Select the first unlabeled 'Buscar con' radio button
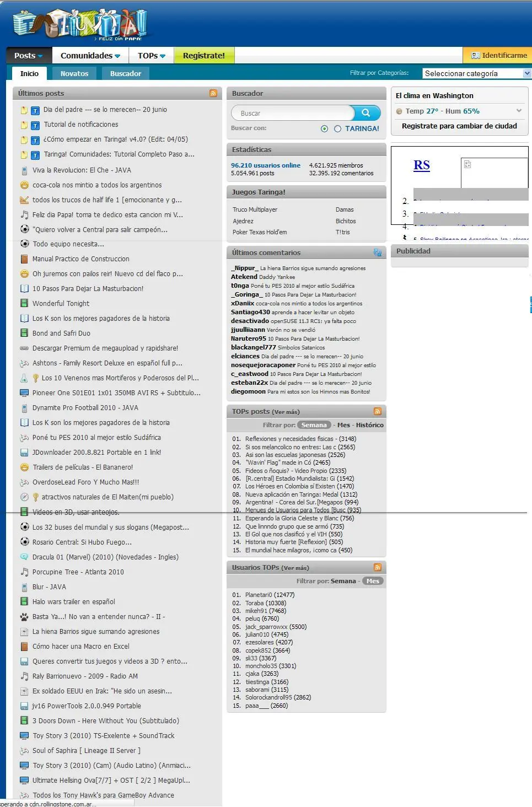This screenshot has height=807, width=532. point(324,128)
